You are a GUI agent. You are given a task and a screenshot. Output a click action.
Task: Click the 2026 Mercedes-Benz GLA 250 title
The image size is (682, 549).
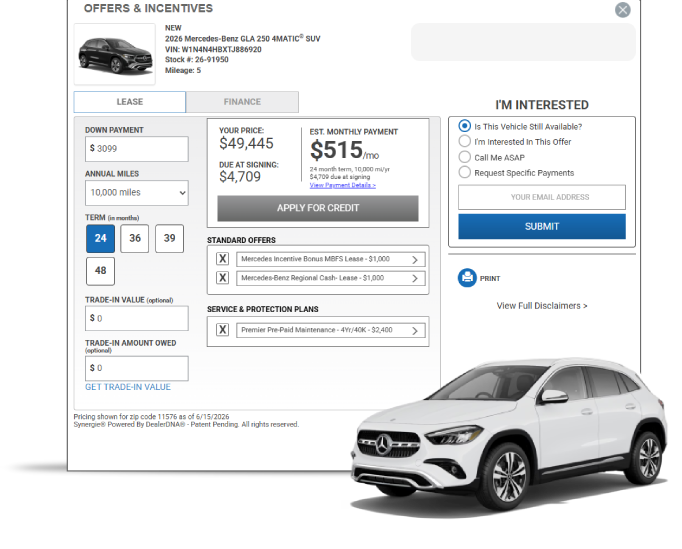point(242,39)
